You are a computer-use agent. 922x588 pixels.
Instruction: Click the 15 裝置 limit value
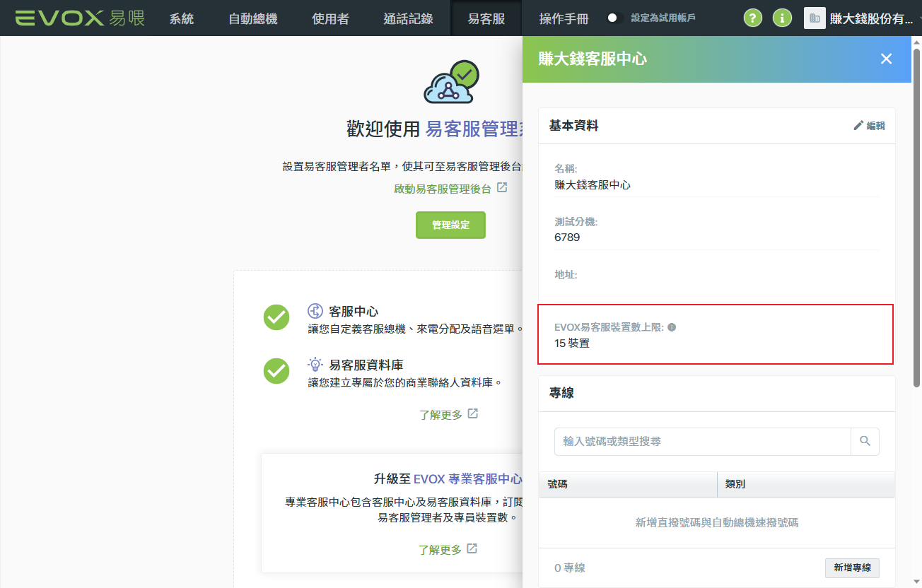click(572, 343)
